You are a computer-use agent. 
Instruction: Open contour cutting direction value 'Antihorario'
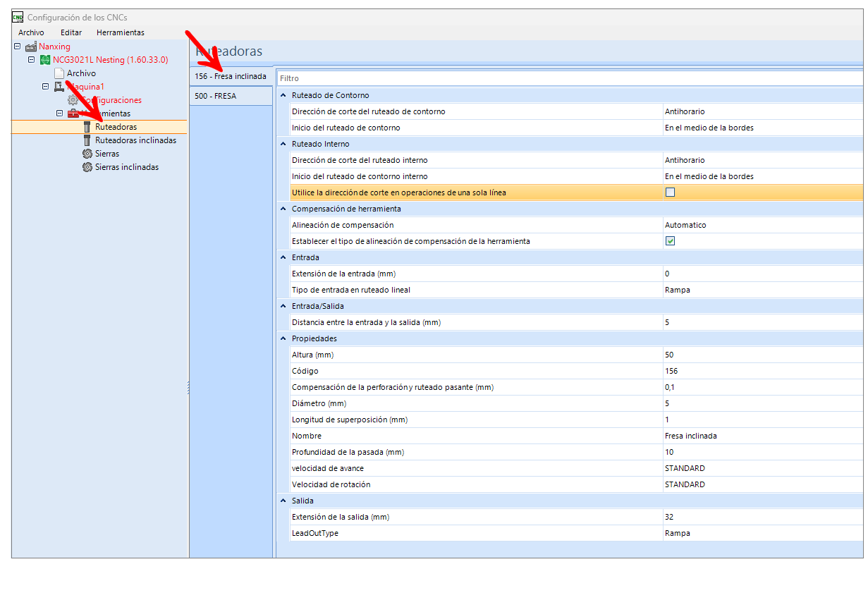[763, 111]
